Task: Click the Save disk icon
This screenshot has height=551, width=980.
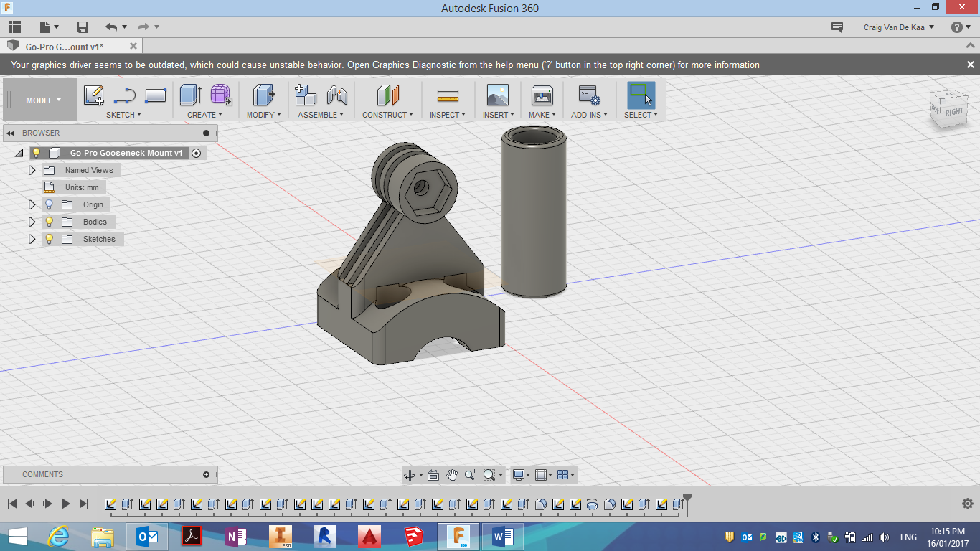Action: point(83,27)
